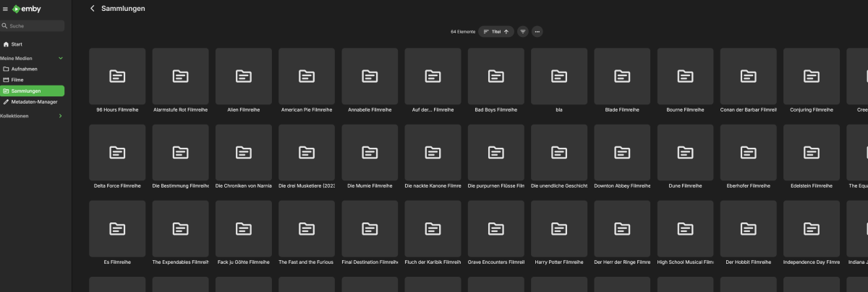Image resolution: width=868 pixels, height=292 pixels.
Task: Open the Die Mumie Filmreihe folder icon
Action: (x=370, y=152)
